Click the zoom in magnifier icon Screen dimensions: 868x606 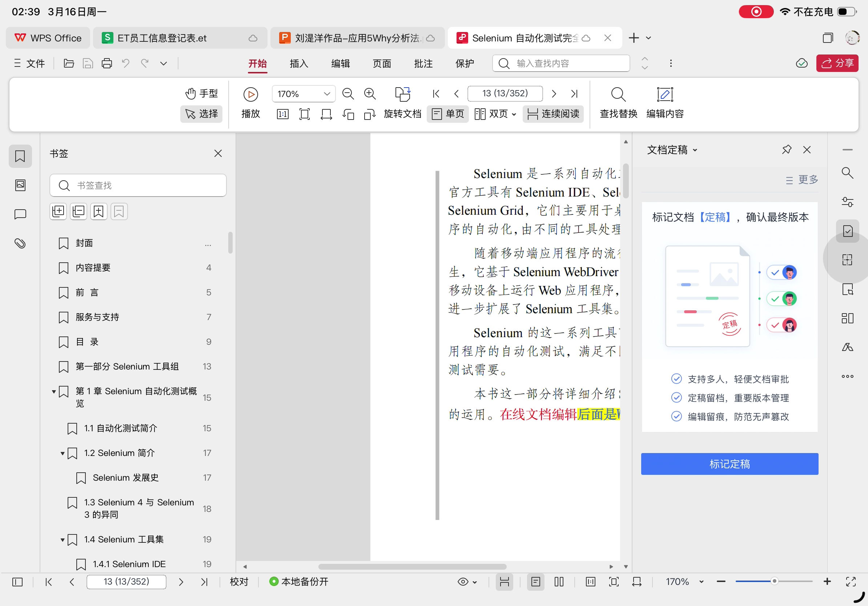pos(369,94)
